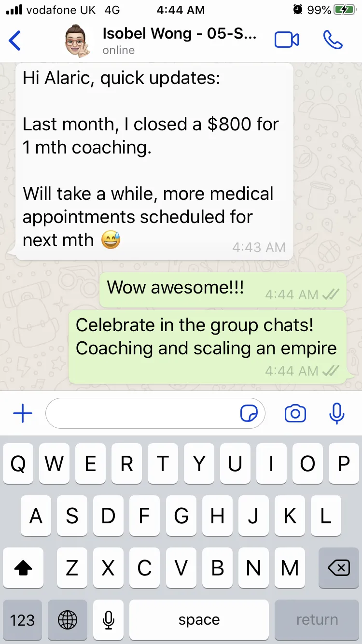Select the 'Celebrate in the group chats' message
Viewport: 362px width, 644px height.
pyautogui.click(x=208, y=347)
